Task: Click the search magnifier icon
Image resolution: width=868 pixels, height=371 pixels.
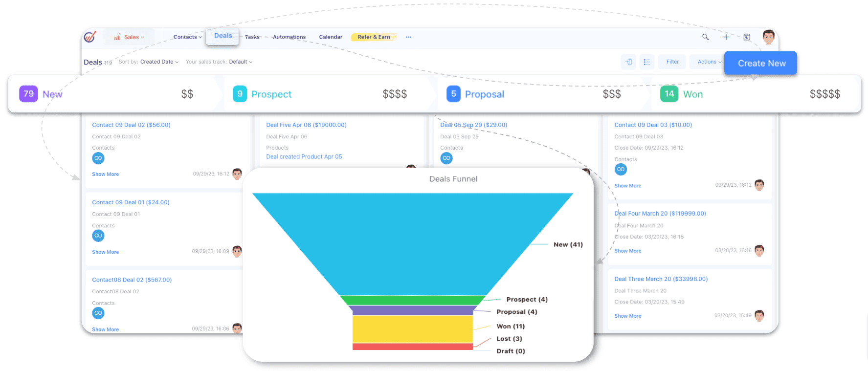Action: click(705, 37)
